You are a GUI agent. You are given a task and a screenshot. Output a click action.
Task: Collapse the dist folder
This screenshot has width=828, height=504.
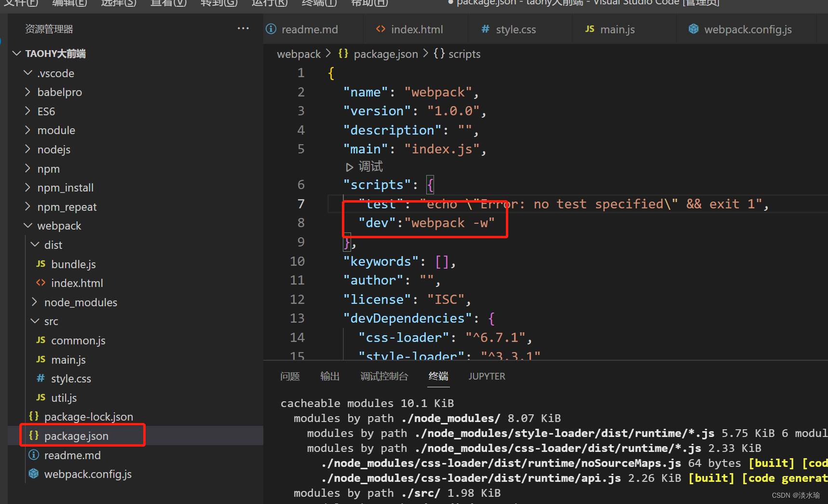pyautogui.click(x=35, y=245)
